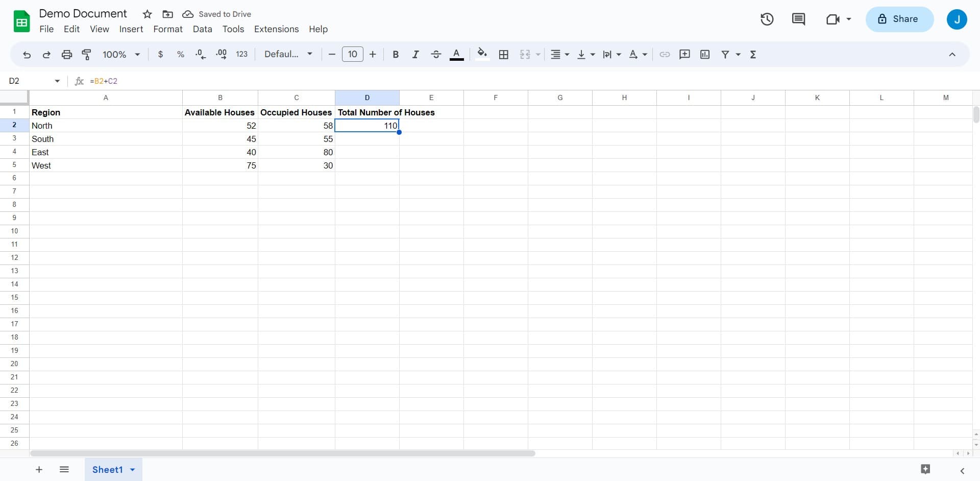Click the insert chart icon
Screen dimensions: 980x481
click(705, 54)
